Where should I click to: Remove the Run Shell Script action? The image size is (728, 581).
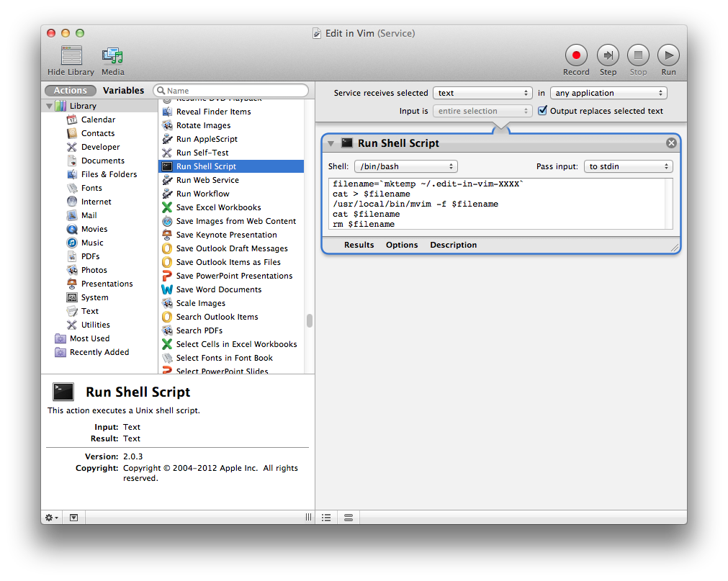point(671,143)
